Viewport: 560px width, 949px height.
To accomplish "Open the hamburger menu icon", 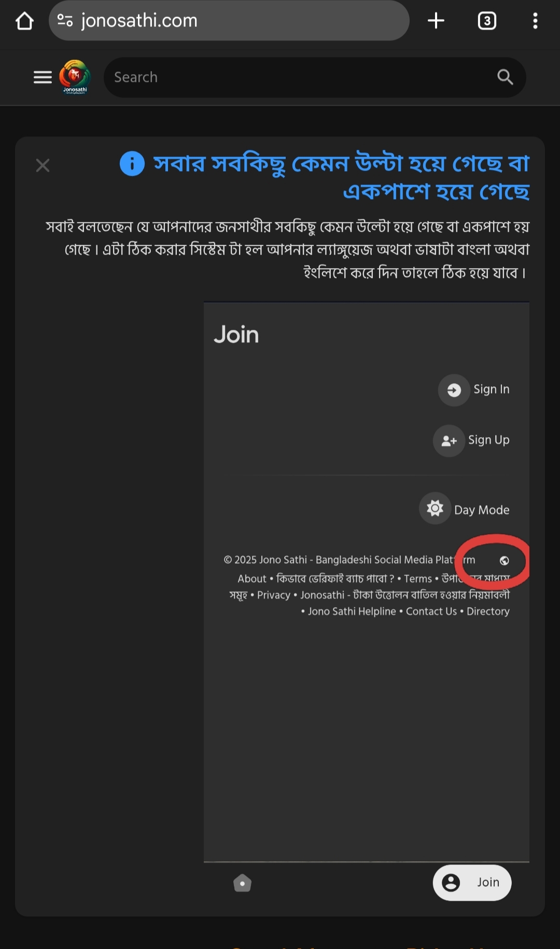I will click(x=43, y=77).
